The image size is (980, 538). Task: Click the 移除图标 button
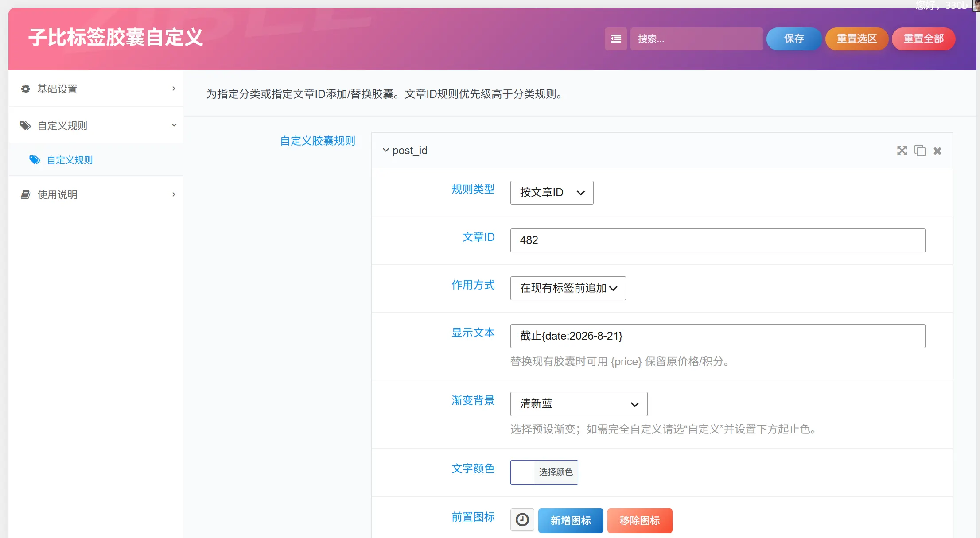coord(640,521)
